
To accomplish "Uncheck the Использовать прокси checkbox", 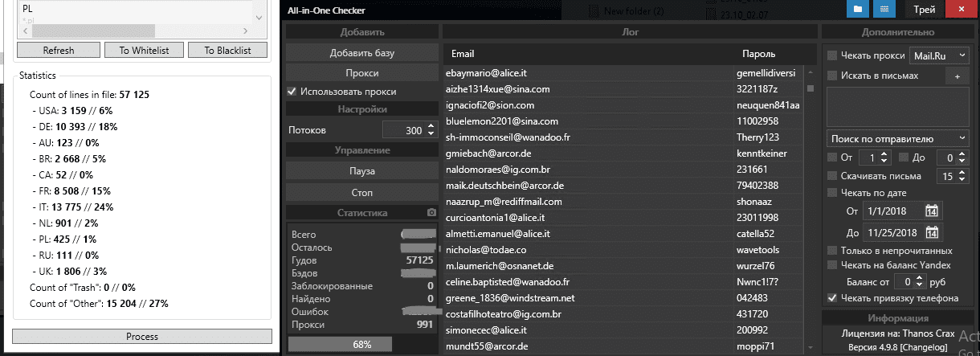I will tap(292, 92).
